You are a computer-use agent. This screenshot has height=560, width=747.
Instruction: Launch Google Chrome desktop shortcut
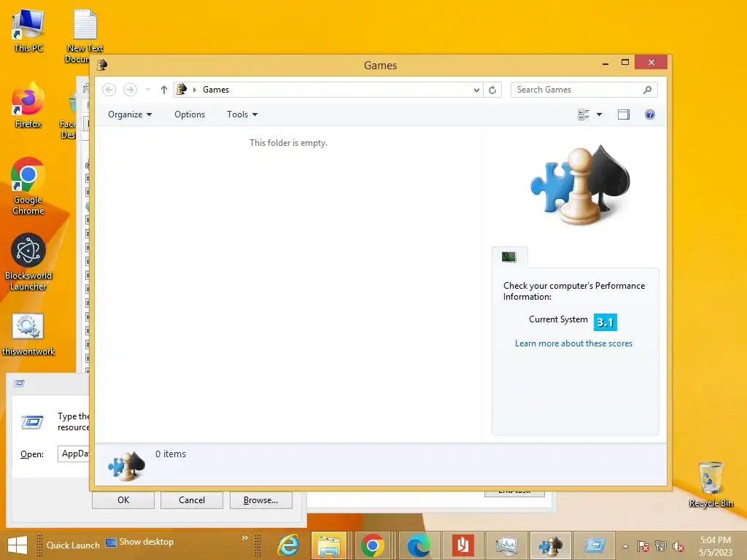[x=28, y=186]
